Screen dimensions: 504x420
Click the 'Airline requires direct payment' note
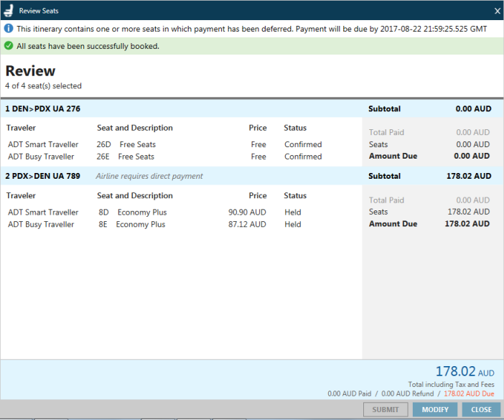click(x=149, y=176)
